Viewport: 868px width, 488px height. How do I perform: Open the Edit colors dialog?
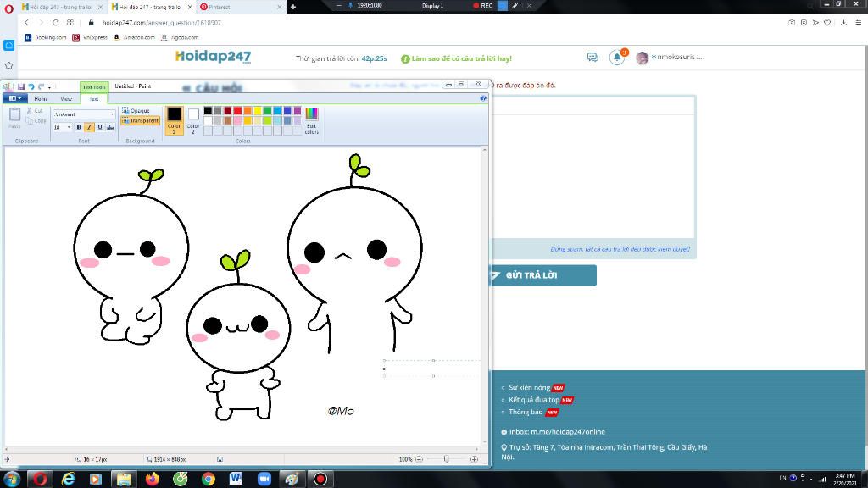(x=312, y=120)
